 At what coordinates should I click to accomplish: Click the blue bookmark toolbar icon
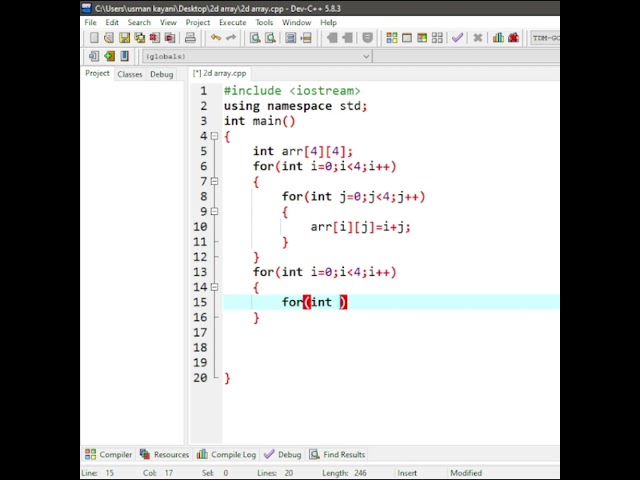(124, 56)
